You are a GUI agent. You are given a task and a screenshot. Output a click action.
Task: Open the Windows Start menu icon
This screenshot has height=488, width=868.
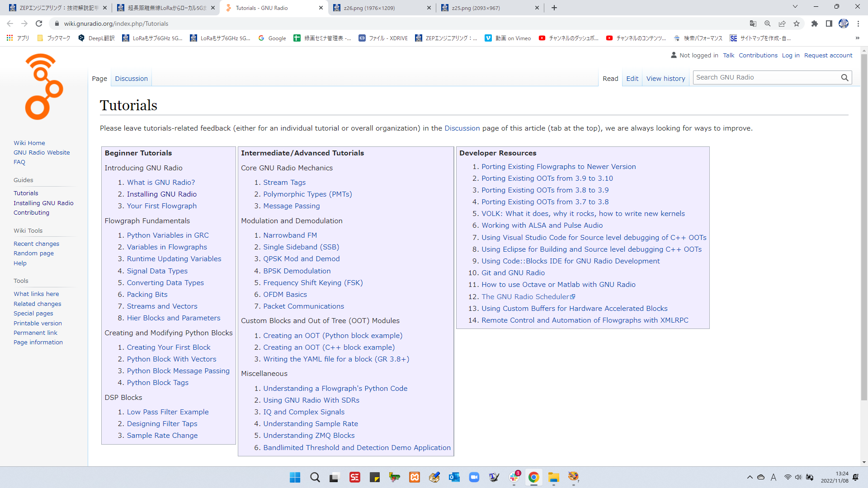tap(295, 477)
